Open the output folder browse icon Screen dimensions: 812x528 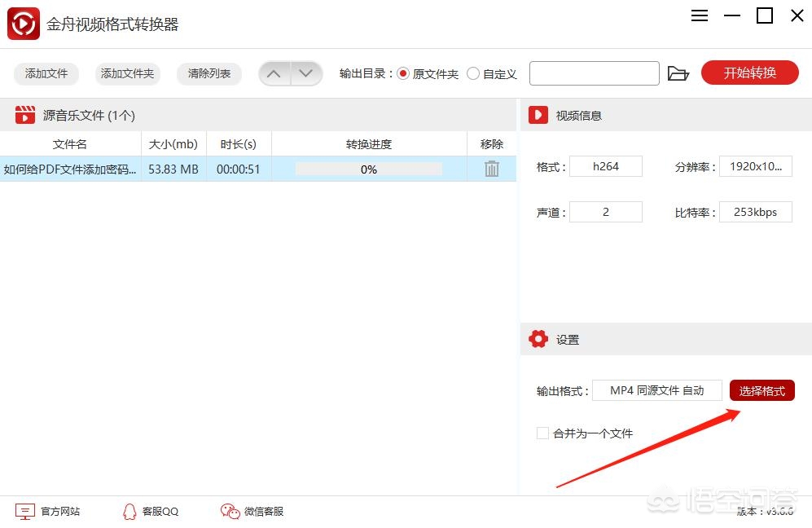pyautogui.click(x=678, y=73)
